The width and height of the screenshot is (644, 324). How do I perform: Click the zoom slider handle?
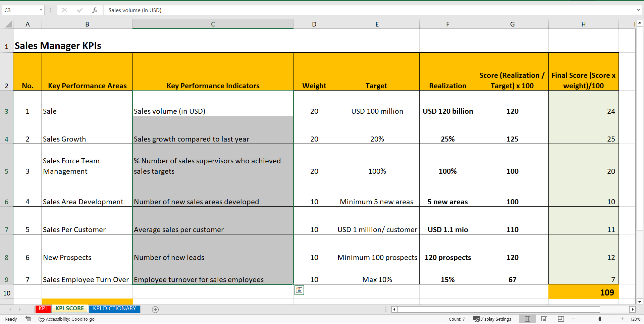[599, 319]
